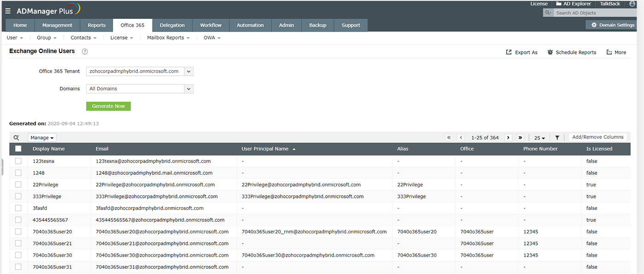Expand the Office 365 Tenant dropdown

189,71
